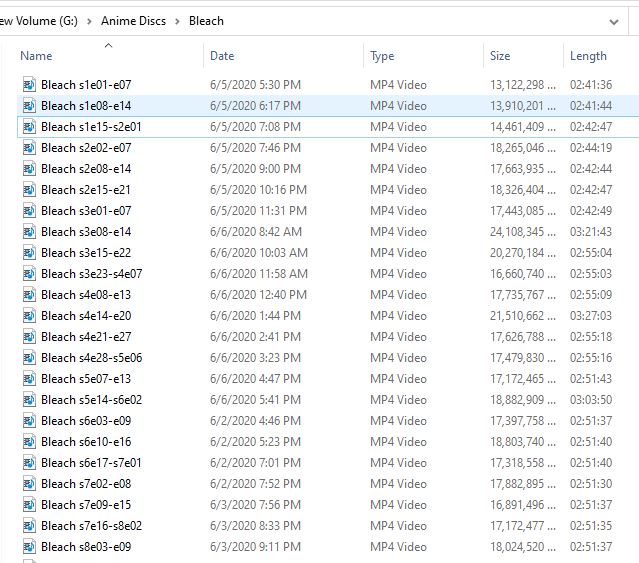Choose the icon beside Bleach s5e14-s6e02
Image resolution: width=639 pixels, height=563 pixels.
point(29,400)
